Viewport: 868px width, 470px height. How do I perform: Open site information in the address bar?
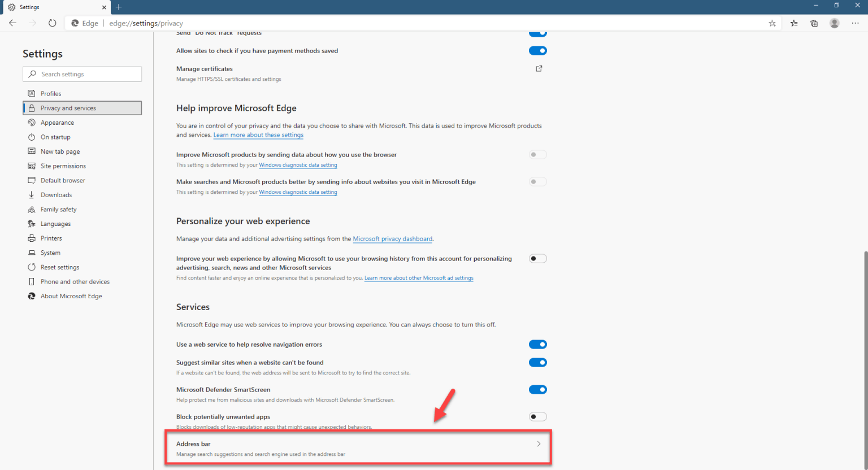(76, 23)
